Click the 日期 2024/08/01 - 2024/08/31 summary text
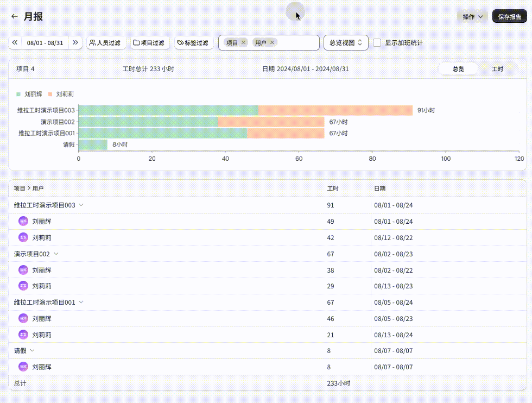 click(305, 69)
